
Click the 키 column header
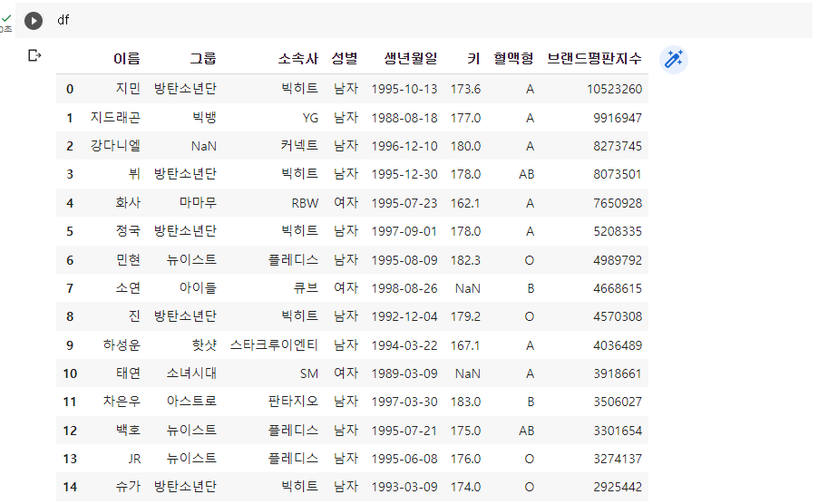pyautogui.click(x=473, y=58)
